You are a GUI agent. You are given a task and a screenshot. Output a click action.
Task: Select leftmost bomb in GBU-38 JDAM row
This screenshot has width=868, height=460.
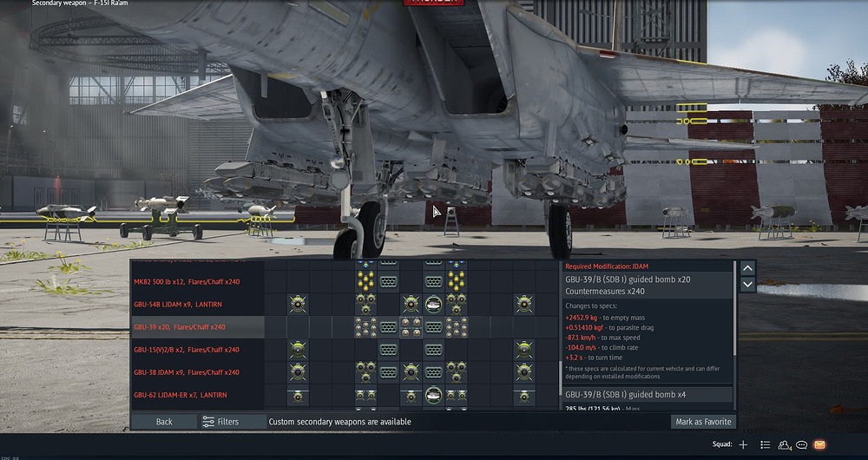298,372
